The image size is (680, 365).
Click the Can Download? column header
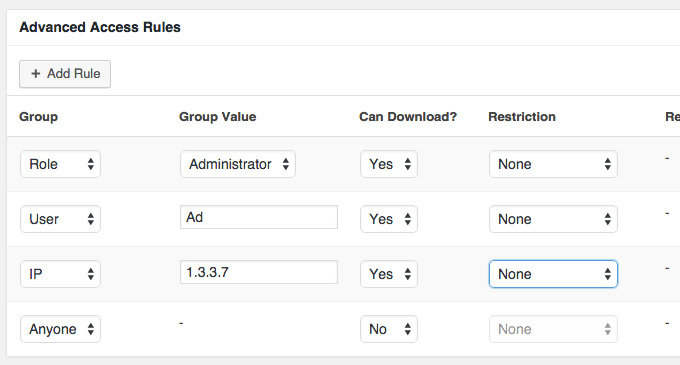(408, 117)
